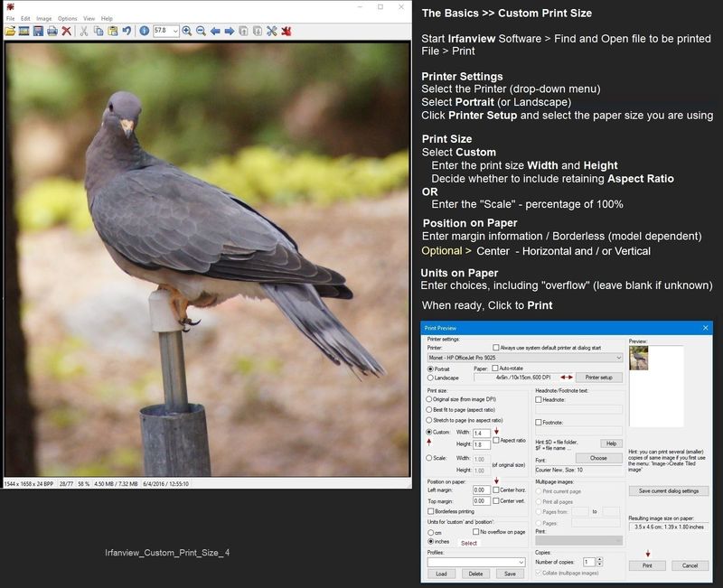Click the red X Delete icon
The height and width of the screenshot is (588, 723).
pos(67,31)
